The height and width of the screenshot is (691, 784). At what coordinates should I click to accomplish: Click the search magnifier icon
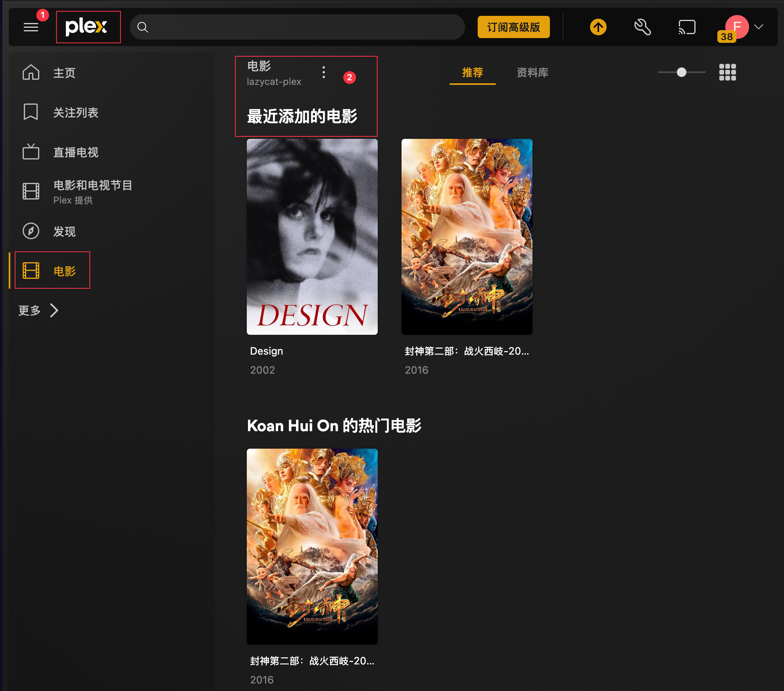pyautogui.click(x=142, y=27)
